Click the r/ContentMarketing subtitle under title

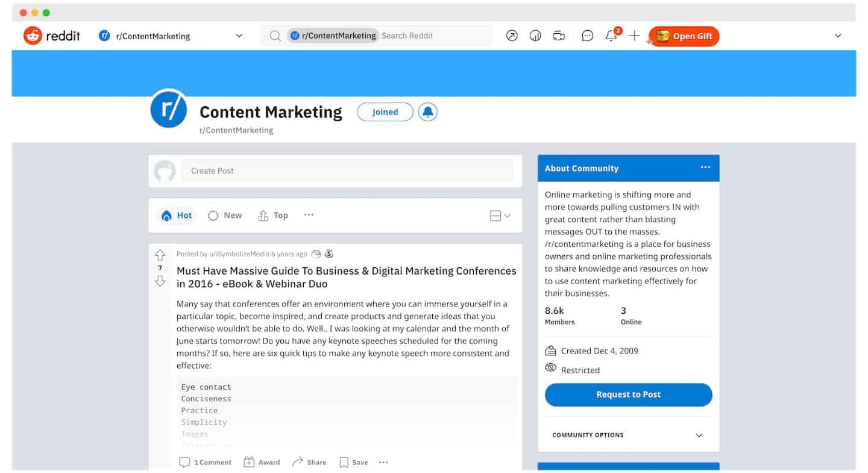(x=236, y=130)
